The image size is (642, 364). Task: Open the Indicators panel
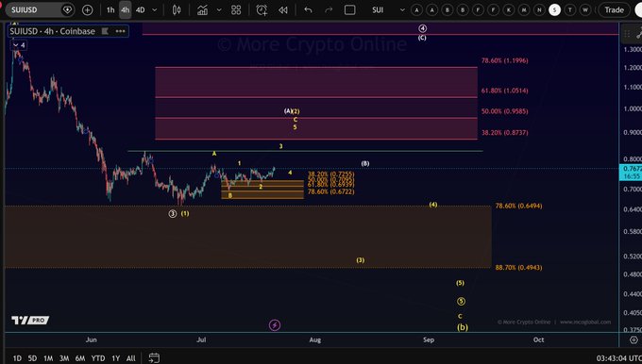pyautogui.click(x=202, y=9)
